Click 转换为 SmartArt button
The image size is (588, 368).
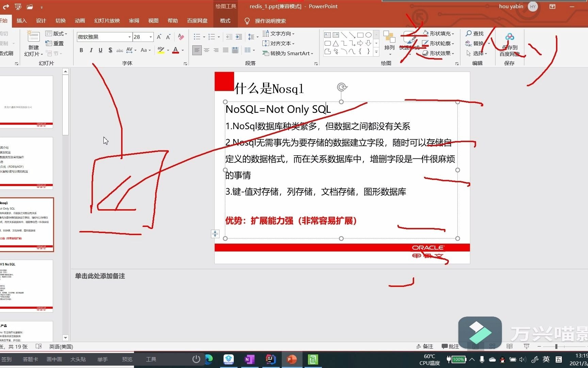288,53
